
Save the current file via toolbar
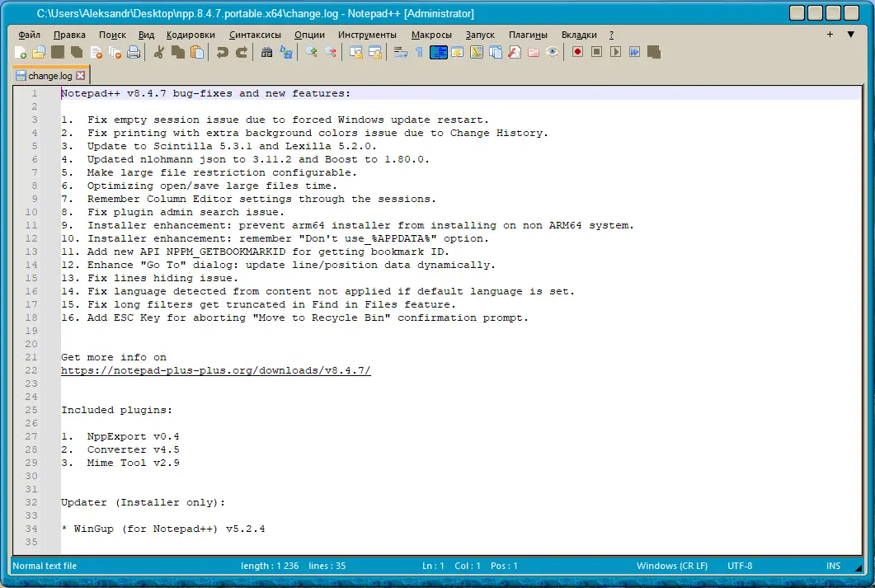point(58,53)
